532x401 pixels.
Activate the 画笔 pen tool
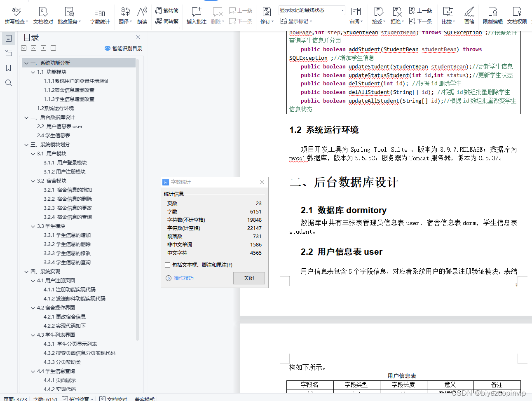(x=469, y=15)
